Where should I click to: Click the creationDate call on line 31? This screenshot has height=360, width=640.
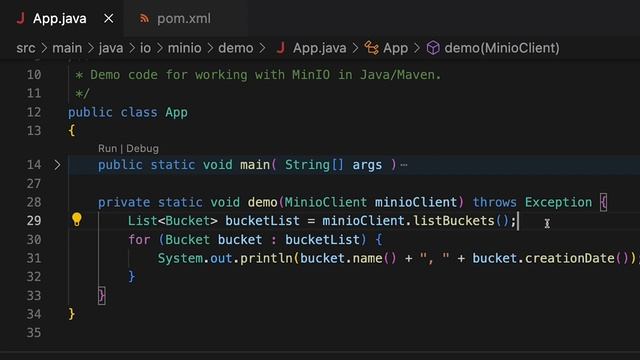569,258
